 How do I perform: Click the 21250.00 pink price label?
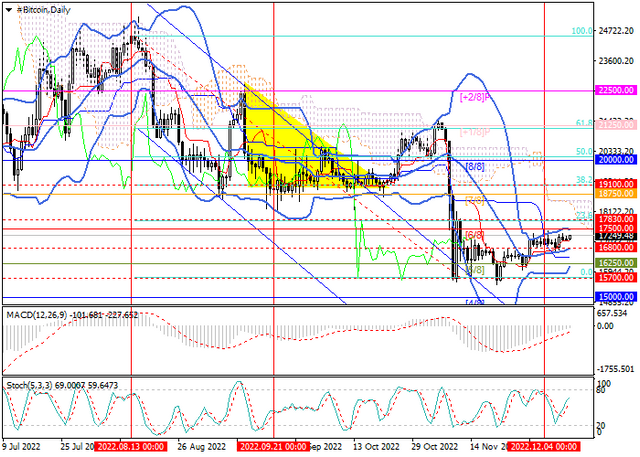(616, 125)
